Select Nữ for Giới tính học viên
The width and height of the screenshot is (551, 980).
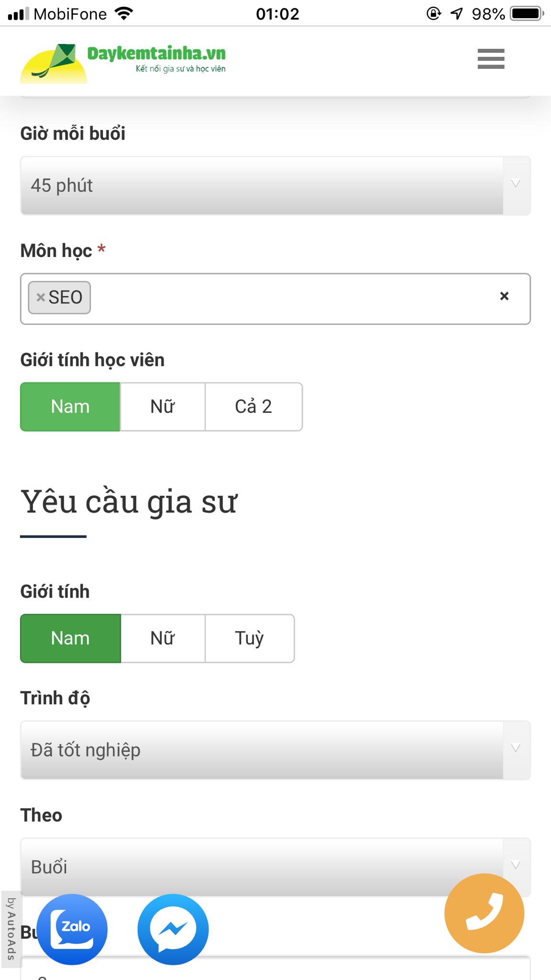(161, 406)
